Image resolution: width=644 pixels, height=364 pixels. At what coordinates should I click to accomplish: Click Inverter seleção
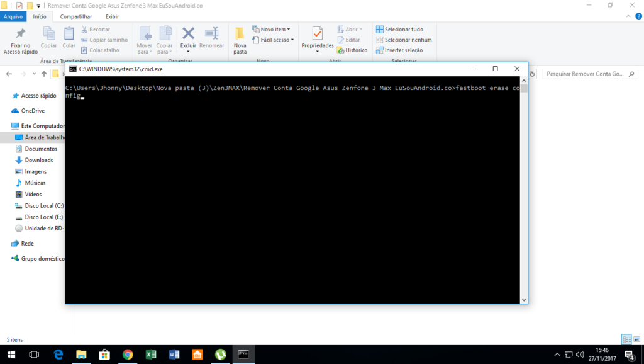(399, 50)
